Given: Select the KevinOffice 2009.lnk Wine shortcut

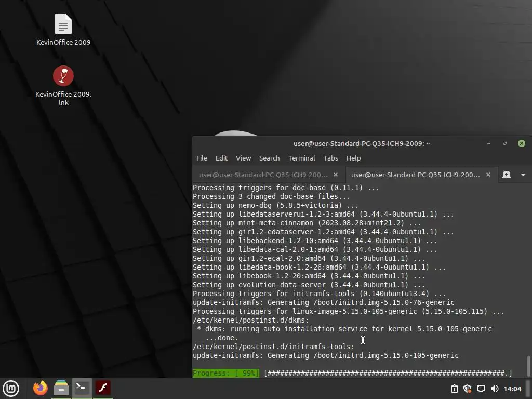Looking at the screenshot, I should click(x=63, y=76).
